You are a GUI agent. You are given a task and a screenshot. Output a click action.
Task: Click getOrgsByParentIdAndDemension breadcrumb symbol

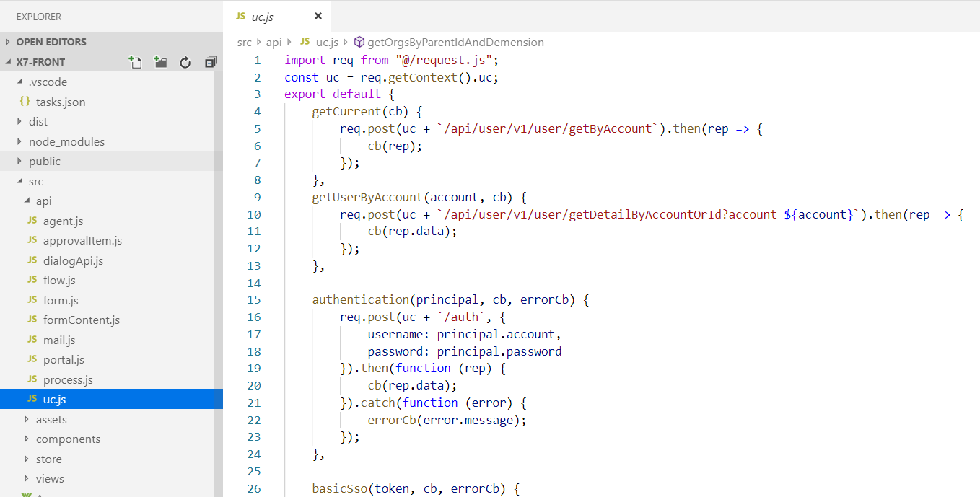(455, 43)
